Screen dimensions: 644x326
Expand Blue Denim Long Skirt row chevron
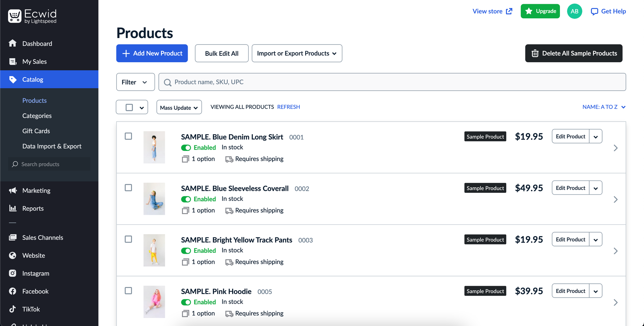[x=615, y=148]
